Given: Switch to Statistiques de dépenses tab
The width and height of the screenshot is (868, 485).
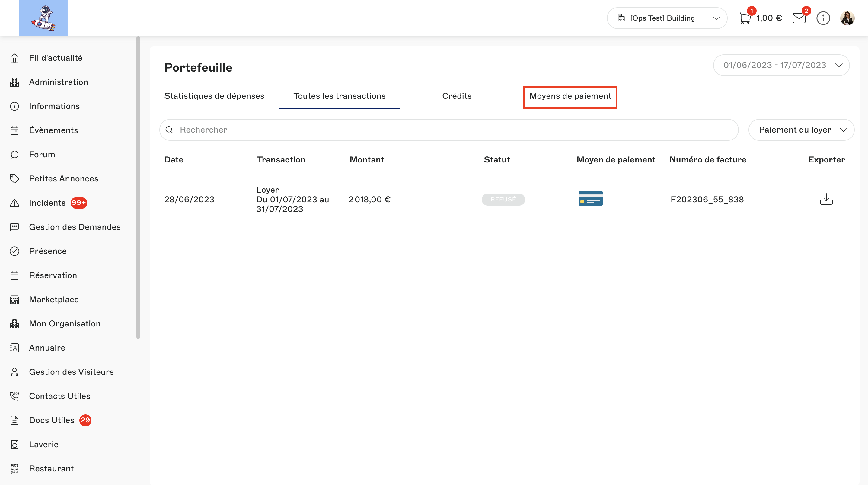Looking at the screenshot, I should (214, 96).
